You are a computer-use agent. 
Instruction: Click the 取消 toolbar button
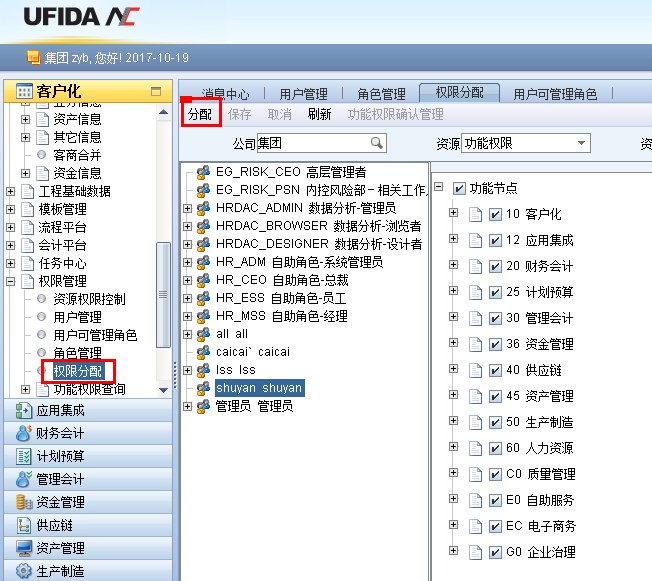(x=279, y=114)
